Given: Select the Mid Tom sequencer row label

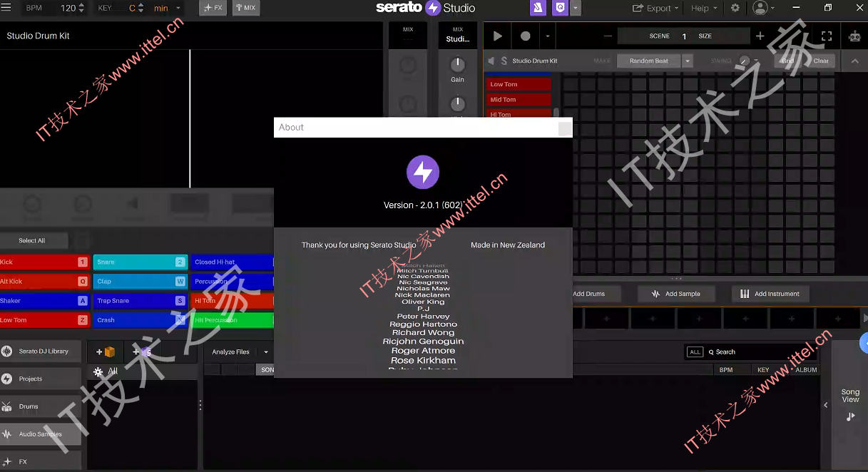Looking at the screenshot, I should coord(519,100).
